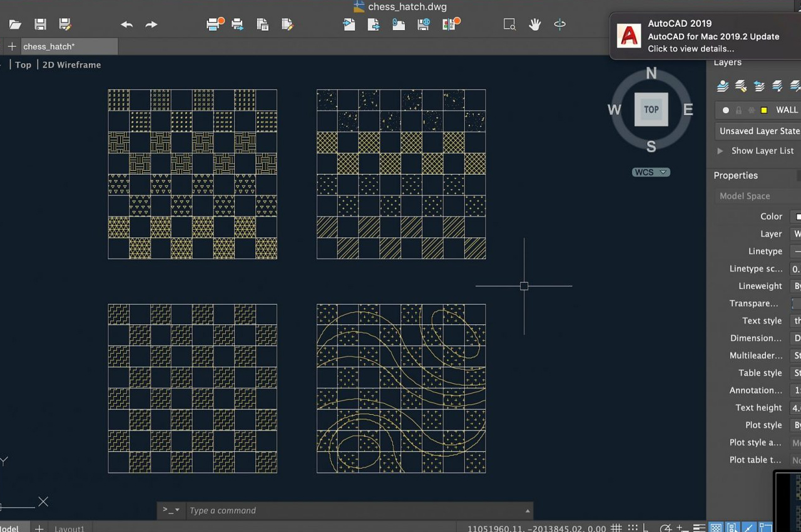The height and width of the screenshot is (532, 801).
Task: Undo the last action with the arrow
Action: coord(126,24)
